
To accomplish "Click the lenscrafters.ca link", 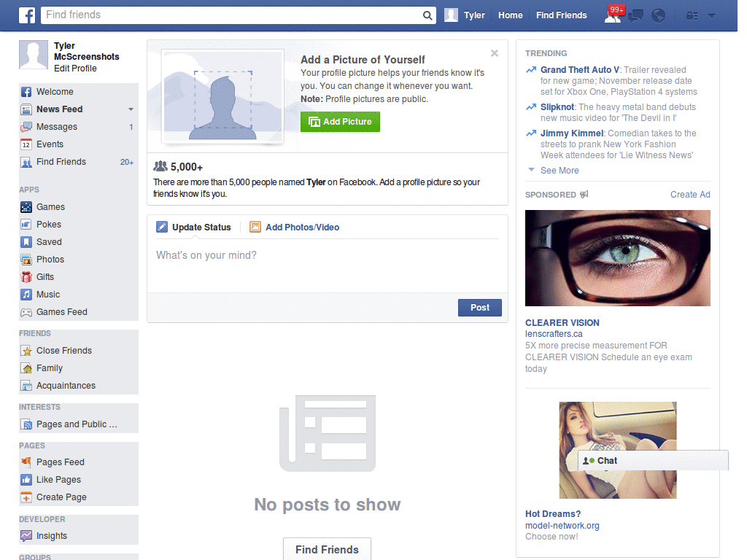I will pyautogui.click(x=554, y=334).
